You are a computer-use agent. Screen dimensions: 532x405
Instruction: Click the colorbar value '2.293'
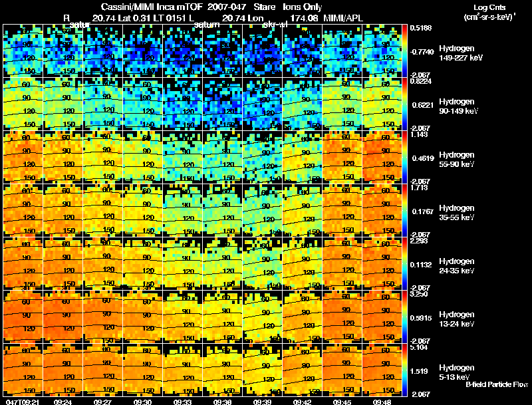pos(419,241)
